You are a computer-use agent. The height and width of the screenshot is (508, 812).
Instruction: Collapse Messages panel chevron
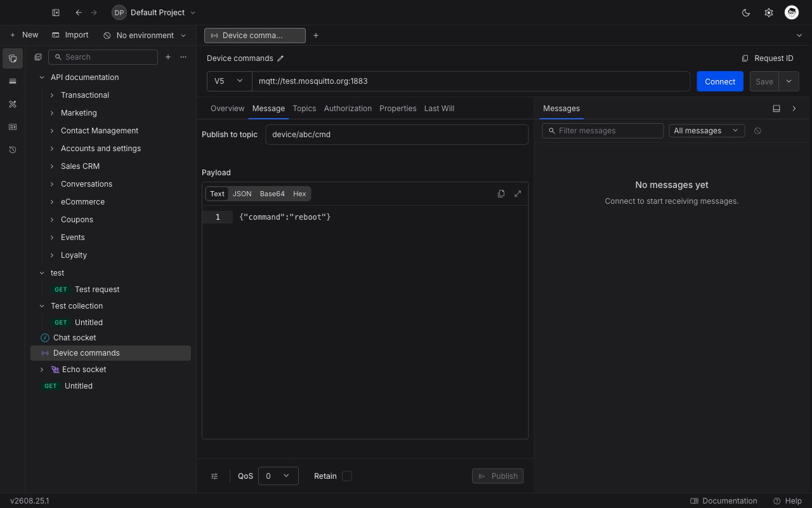click(x=794, y=109)
